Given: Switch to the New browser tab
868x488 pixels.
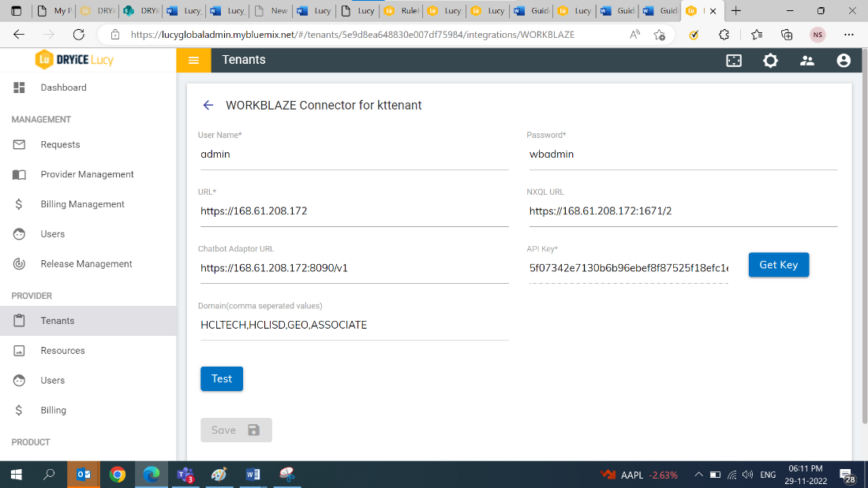Looking at the screenshot, I should 272,10.
